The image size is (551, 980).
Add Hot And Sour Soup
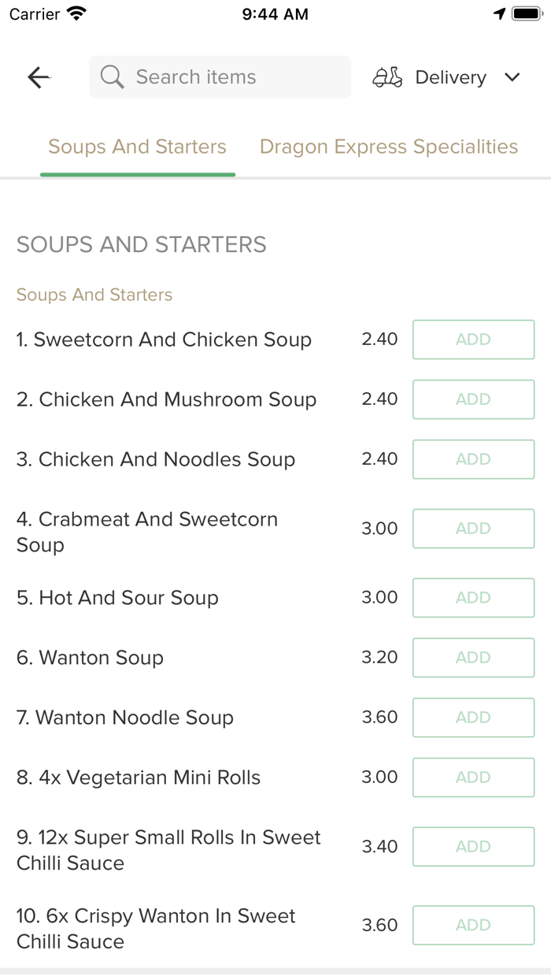(x=473, y=598)
